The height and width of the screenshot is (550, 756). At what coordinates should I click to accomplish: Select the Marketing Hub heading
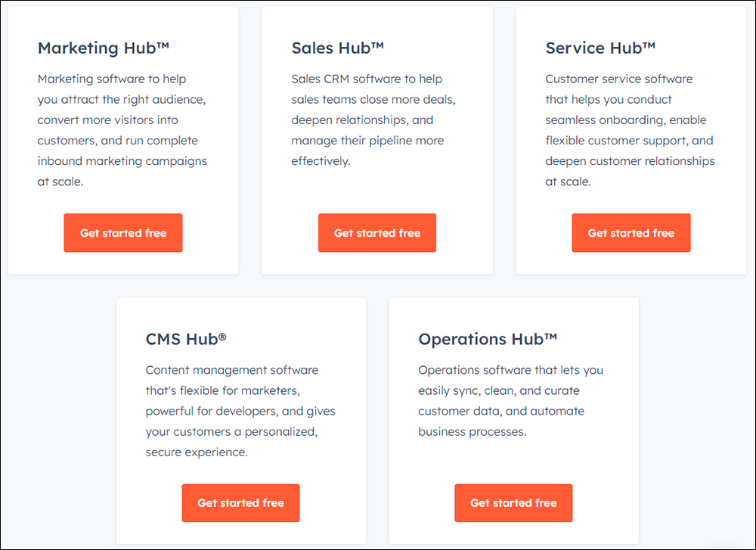(x=104, y=48)
